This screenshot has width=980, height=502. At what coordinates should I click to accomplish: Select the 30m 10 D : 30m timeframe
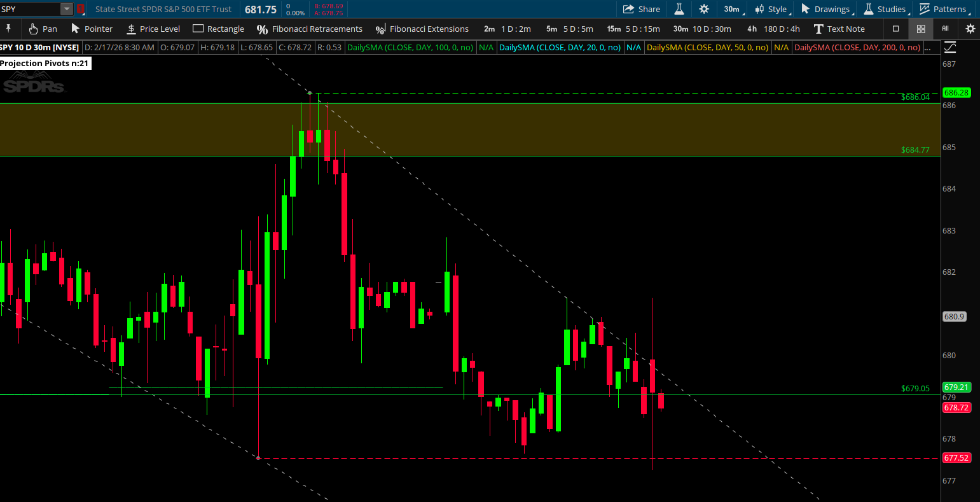click(702, 29)
